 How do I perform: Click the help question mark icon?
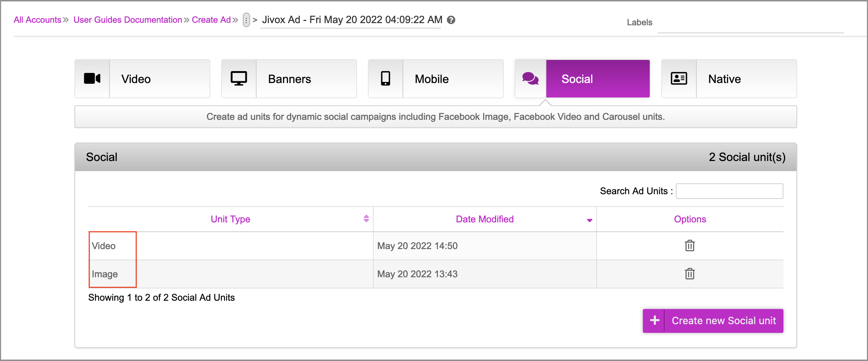pyautogui.click(x=451, y=20)
